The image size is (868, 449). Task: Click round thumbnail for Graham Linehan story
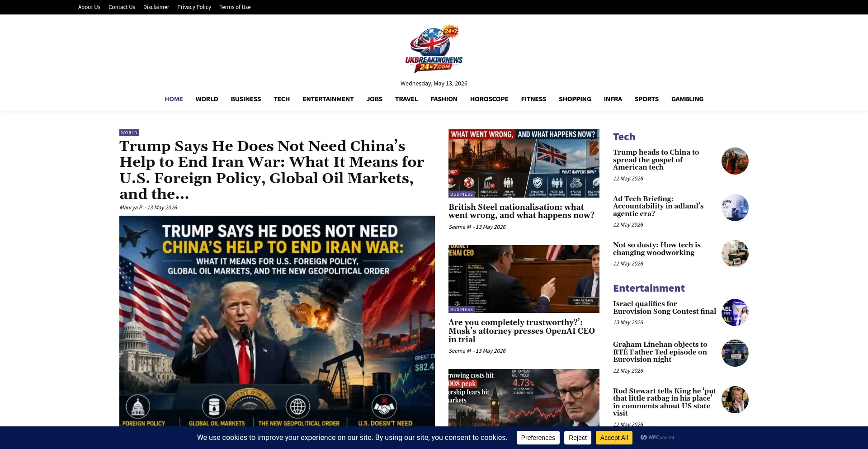[x=735, y=353]
